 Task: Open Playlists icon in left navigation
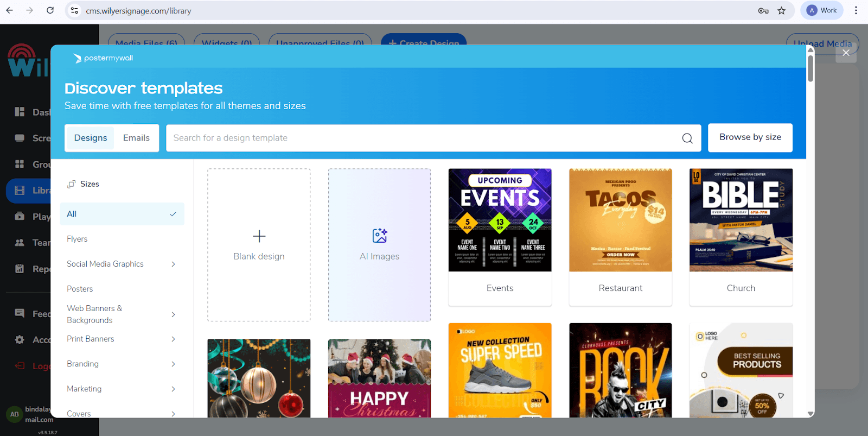point(20,216)
